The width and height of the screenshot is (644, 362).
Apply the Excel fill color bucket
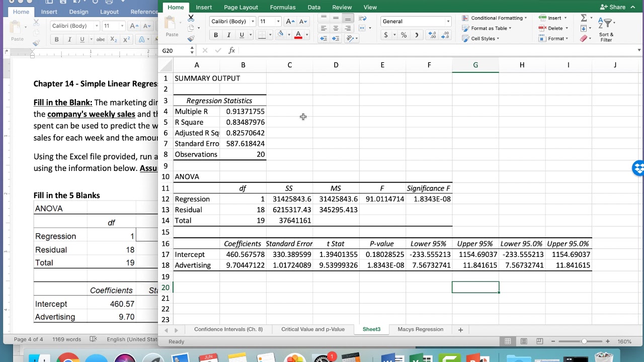(281, 35)
